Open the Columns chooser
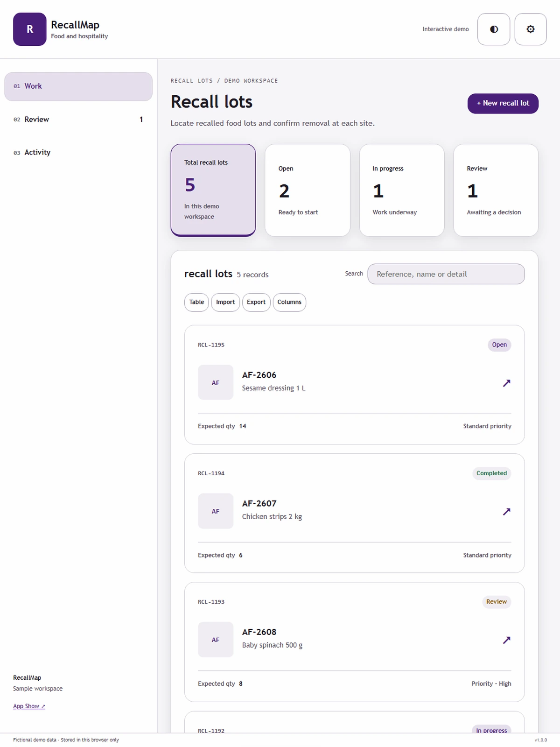The width and height of the screenshot is (560, 747). point(289,302)
